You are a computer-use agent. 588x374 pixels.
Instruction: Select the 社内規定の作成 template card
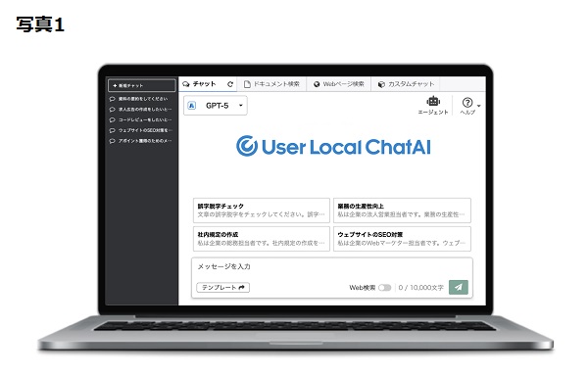pyautogui.click(x=262, y=239)
